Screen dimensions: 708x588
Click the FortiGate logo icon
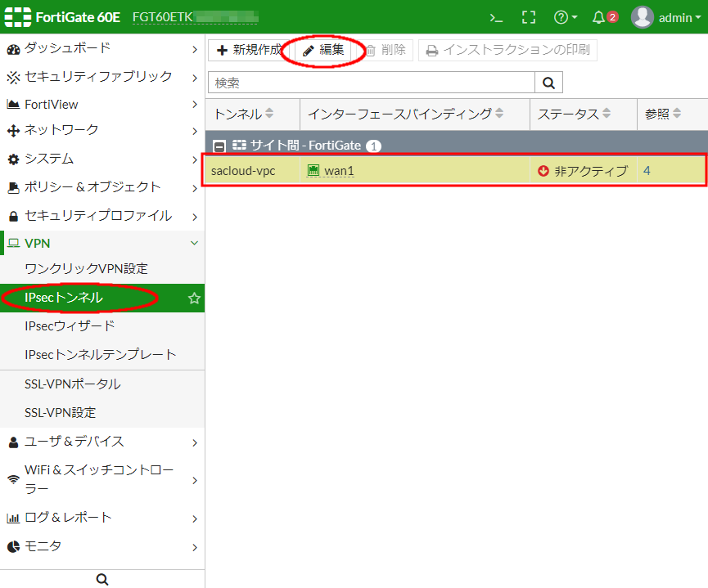click(17, 17)
